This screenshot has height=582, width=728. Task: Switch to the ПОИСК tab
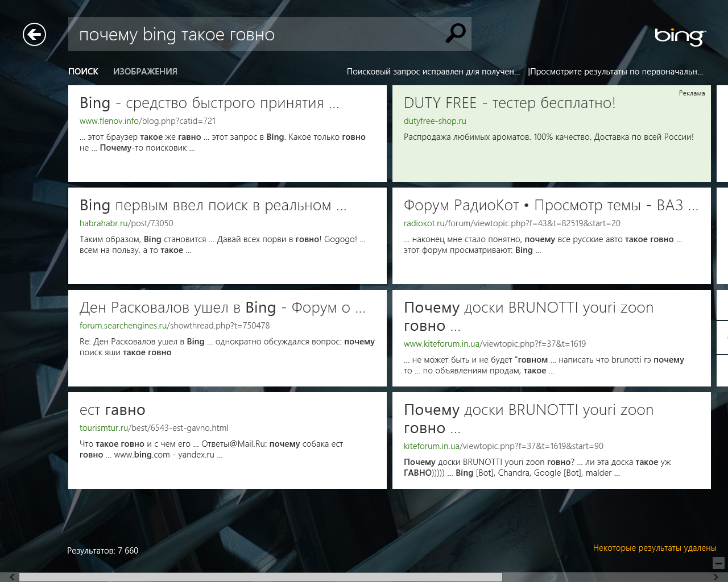(83, 72)
